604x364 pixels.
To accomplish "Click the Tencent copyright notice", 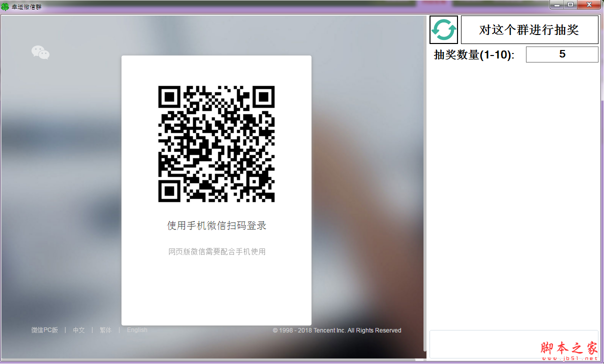I will 336,330.
